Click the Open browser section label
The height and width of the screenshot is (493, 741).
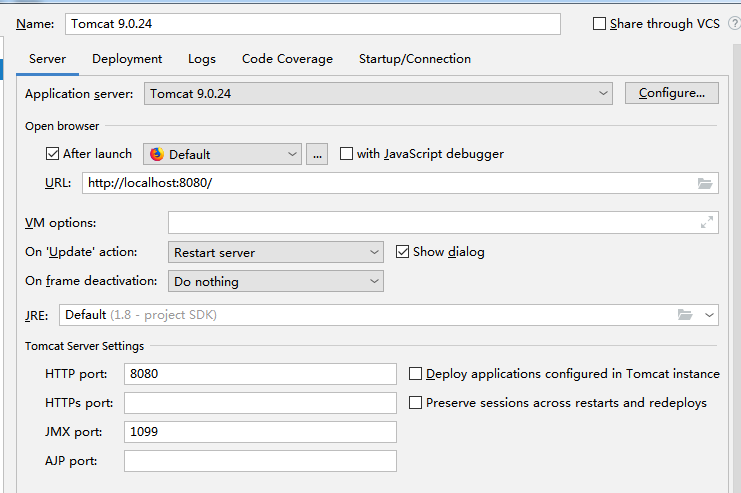62,126
